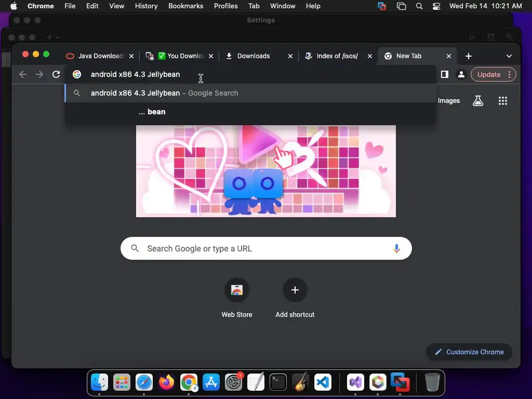Screen dimensions: 532x399
Task: Open the Bookmarks menu
Action: (x=185, y=6)
